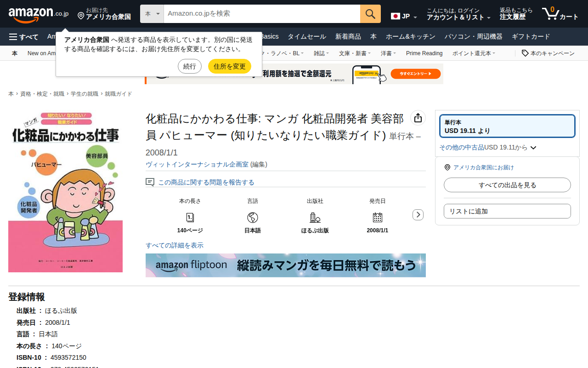Click the ほるぷ出版 label under 出版社
Screen dimensions: 588x368
point(315,230)
